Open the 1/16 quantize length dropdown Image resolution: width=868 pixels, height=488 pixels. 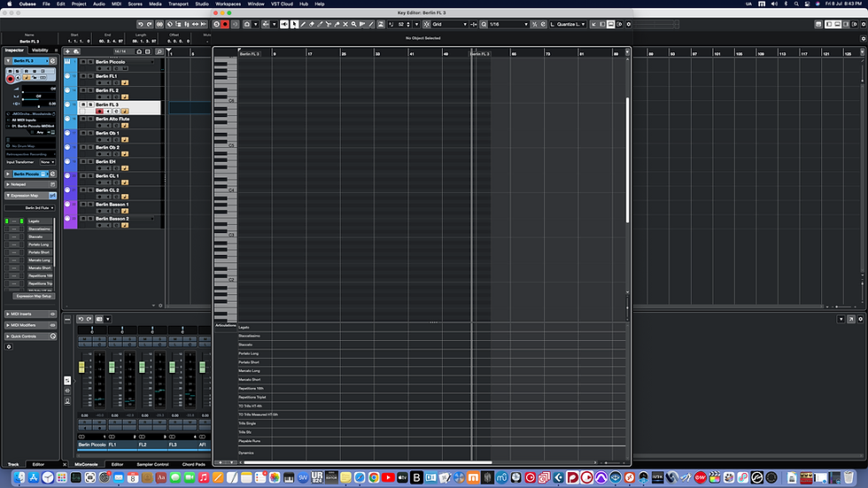[508, 24]
